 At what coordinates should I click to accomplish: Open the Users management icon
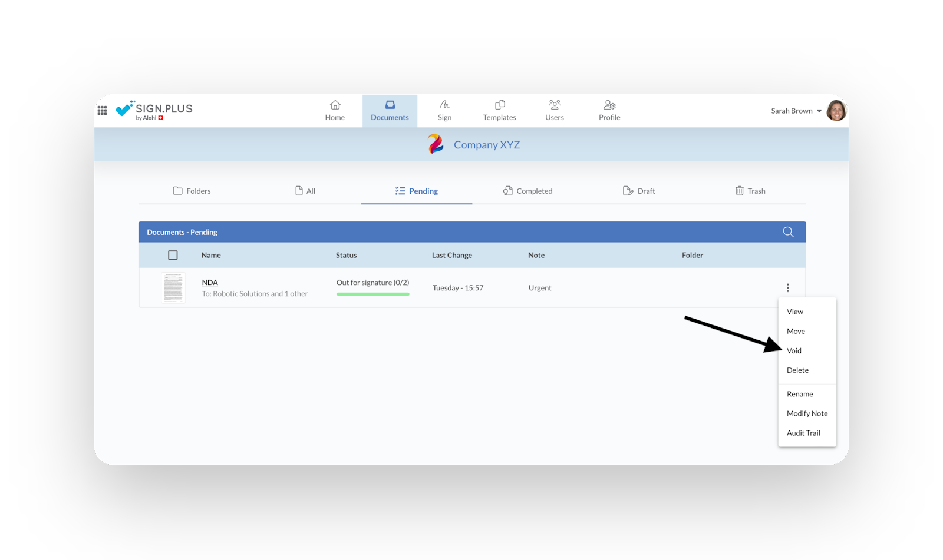click(554, 105)
